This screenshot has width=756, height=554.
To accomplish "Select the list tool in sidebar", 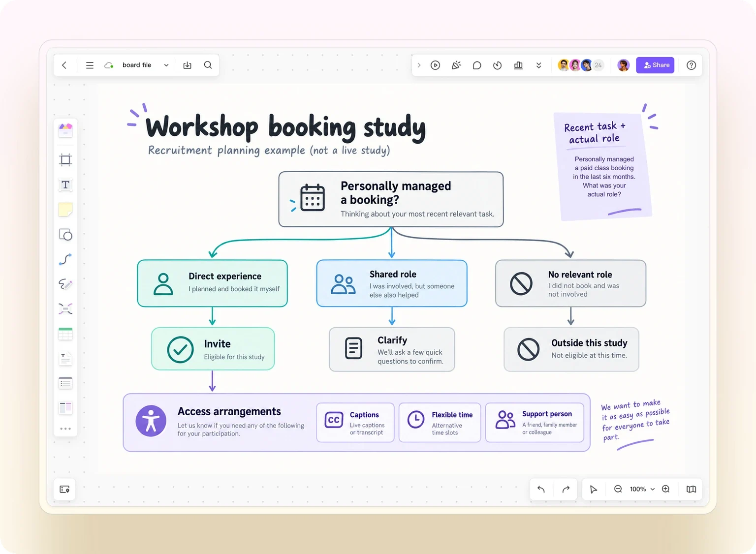I will 65,383.
